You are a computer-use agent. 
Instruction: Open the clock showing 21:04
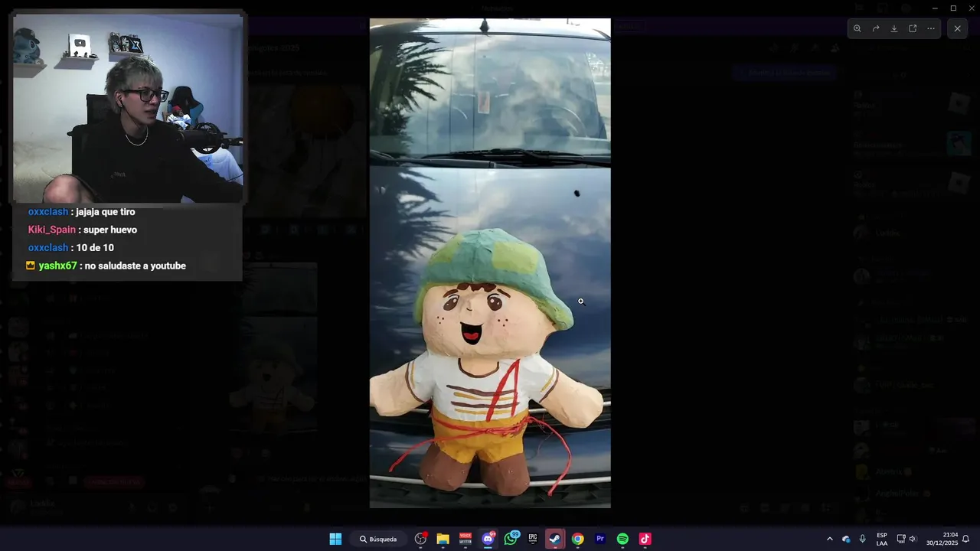point(942,539)
